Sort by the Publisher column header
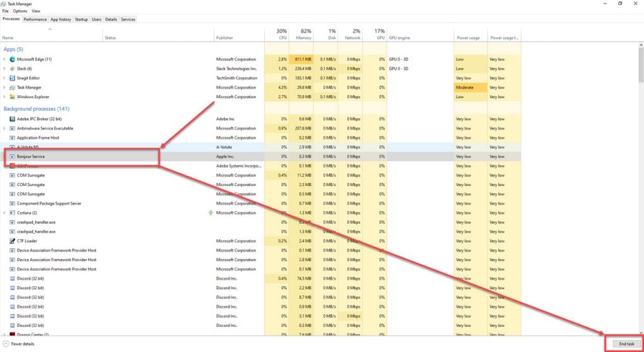 click(x=240, y=35)
